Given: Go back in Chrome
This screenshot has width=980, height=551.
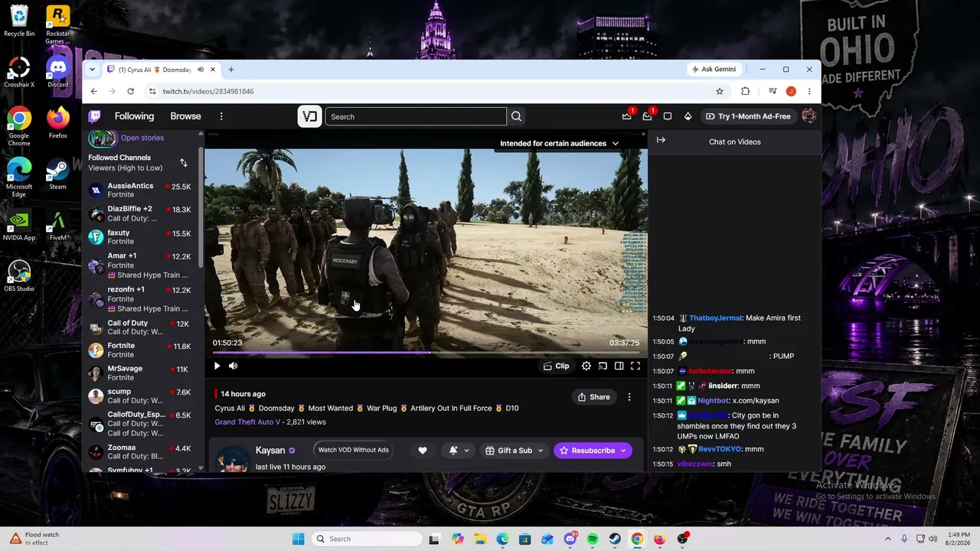Looking at the screenshot, I should [94, 91].
